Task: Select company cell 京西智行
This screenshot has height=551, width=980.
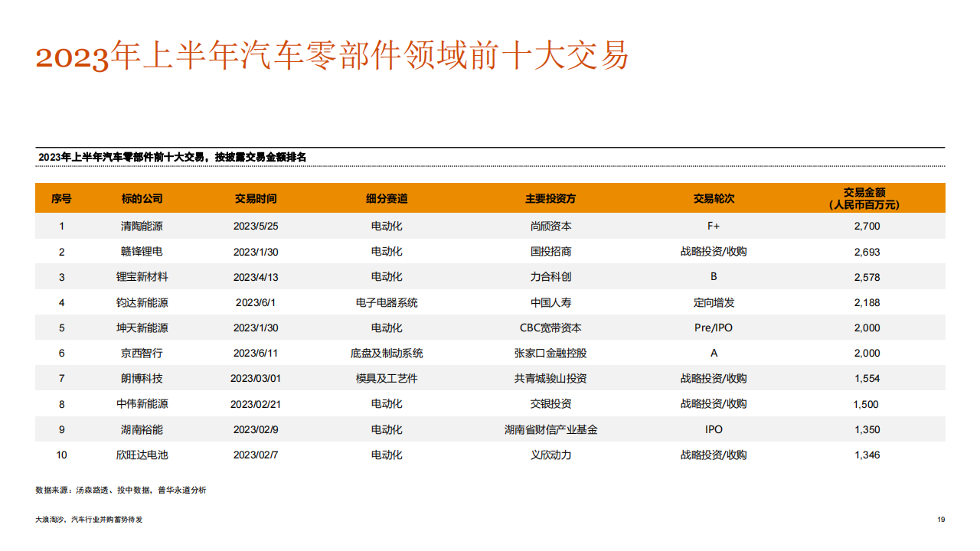Action: (142, 353)
